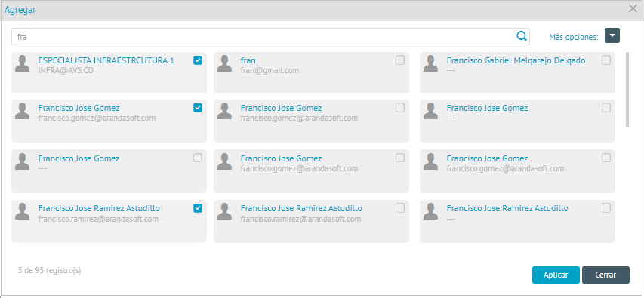Click Francisco Gabriel Melgarejo Delgado name
Image resolution: width=644 pixels, height=298 pixels.
click(x=516, y=60)
